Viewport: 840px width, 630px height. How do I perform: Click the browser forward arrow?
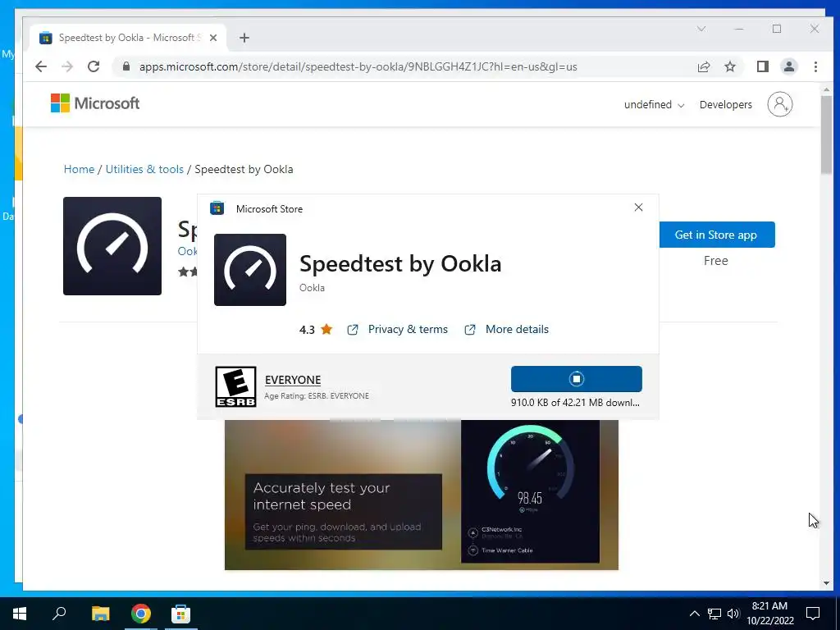click(x=67, y=66)
